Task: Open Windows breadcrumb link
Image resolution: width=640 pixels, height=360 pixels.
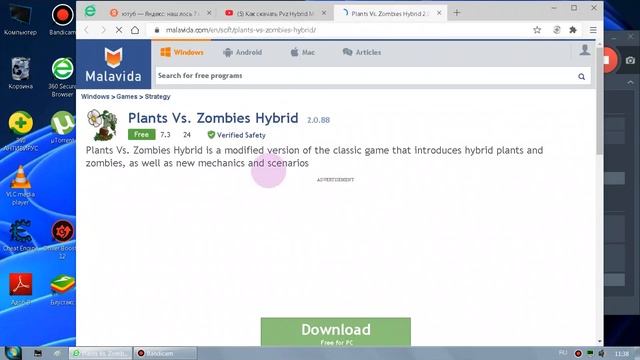Action: tap(95, 97)
